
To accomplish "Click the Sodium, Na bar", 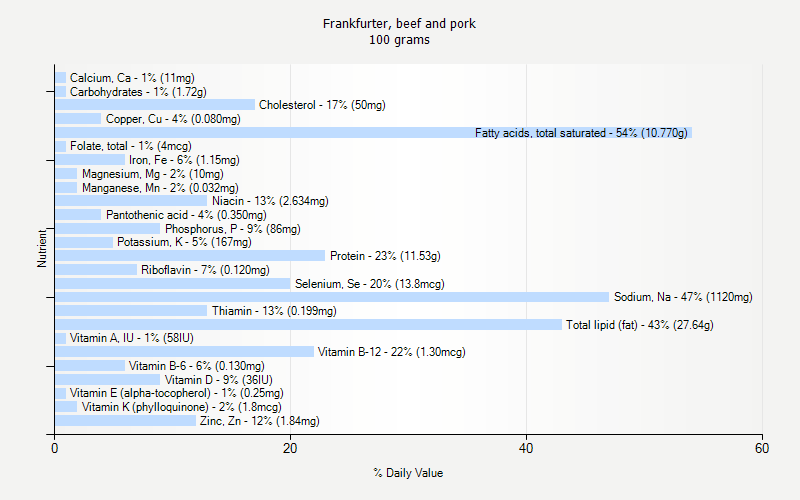I will point(330,297).
